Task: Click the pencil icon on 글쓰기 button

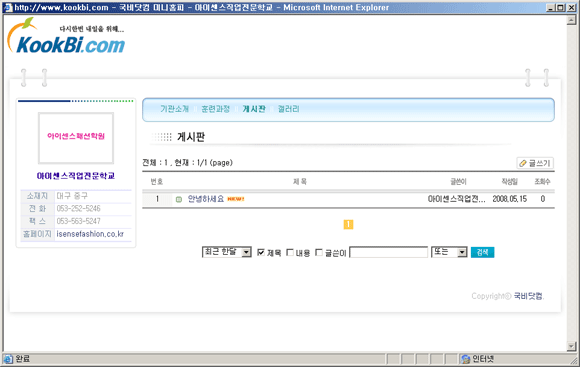Action: [x=523, y=163]
